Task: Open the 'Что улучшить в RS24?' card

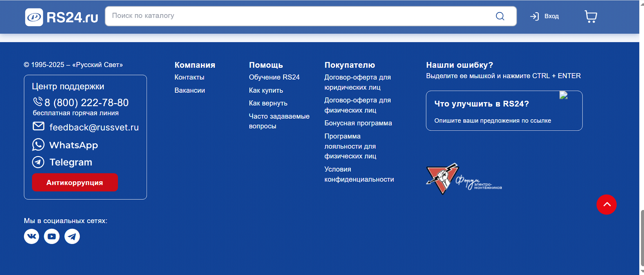Action: pyautogui.click(x=504, y=111)
